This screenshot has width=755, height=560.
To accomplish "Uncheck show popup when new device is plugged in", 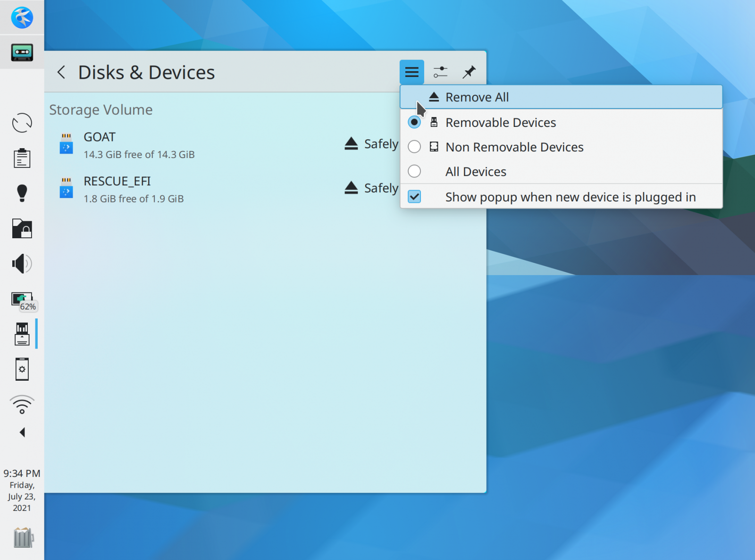I will click(414, 197).
